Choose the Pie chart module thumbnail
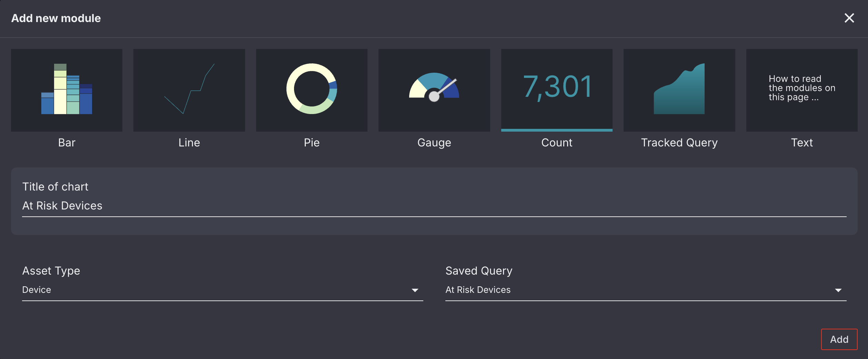868x359 pixels. tap(311, 90)
